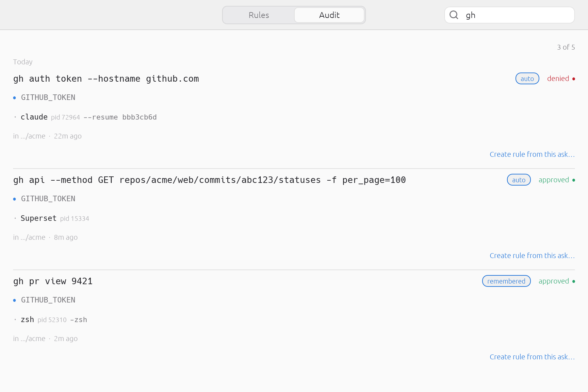588x392 pixels.
Task: Click GITHUB_TOKEN under gh api command
Action: point(48,199)
